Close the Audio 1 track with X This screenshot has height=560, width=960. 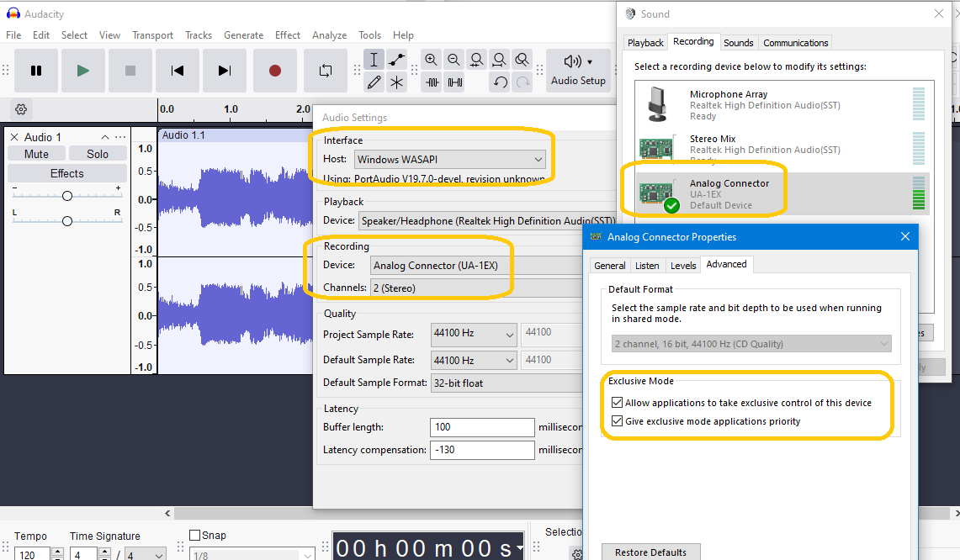click(x=14, y=137)
